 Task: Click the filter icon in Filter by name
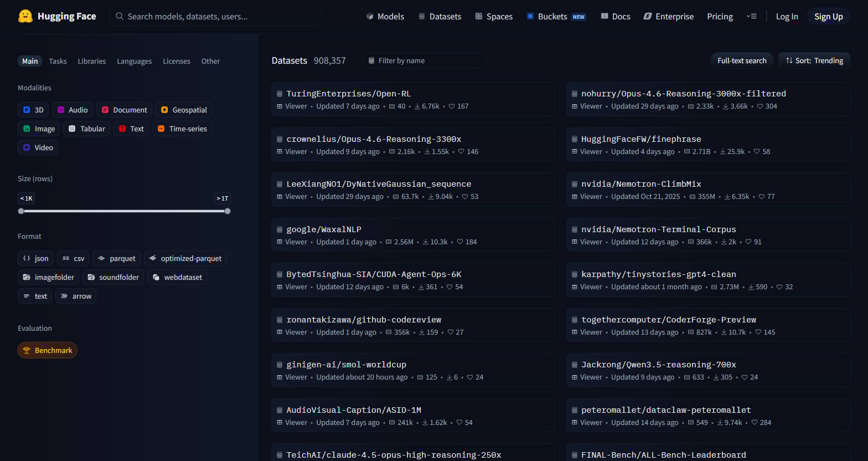[x=371, y=60]
